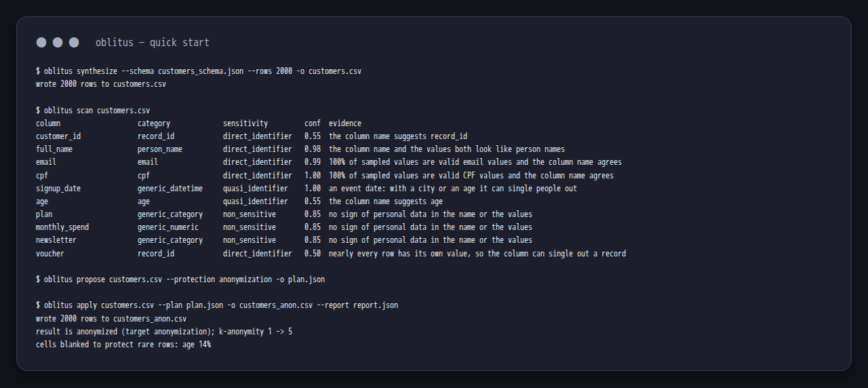Click evidence 'the column name suggests record_id'

click(x=398, y=136)
